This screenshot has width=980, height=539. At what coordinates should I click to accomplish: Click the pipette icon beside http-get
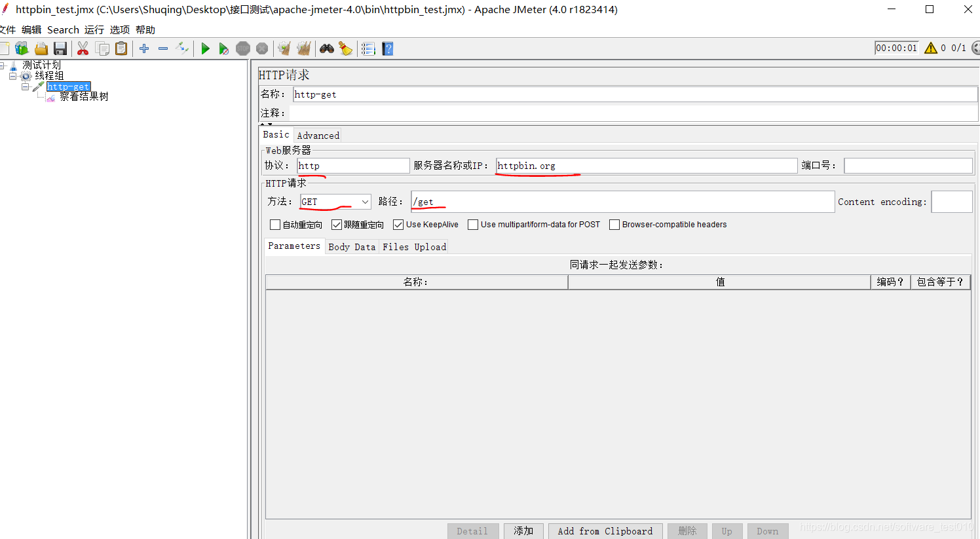[x=39, y=86]
